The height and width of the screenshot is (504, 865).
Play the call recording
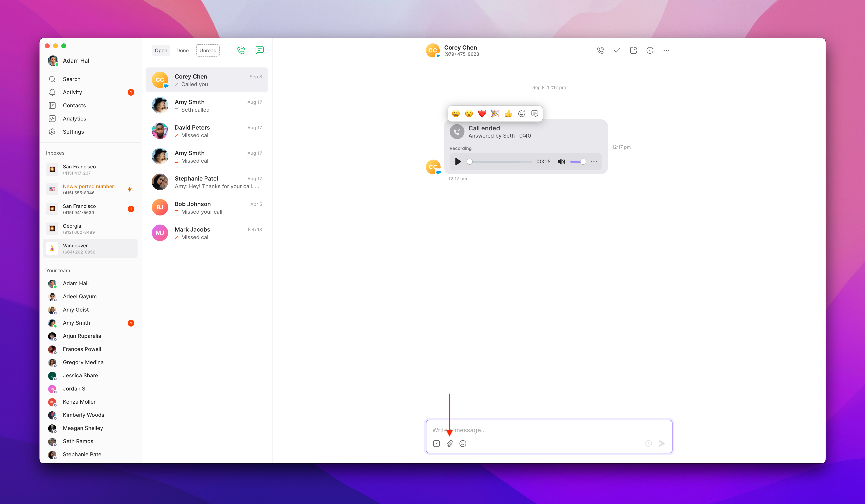pos(458,162)
